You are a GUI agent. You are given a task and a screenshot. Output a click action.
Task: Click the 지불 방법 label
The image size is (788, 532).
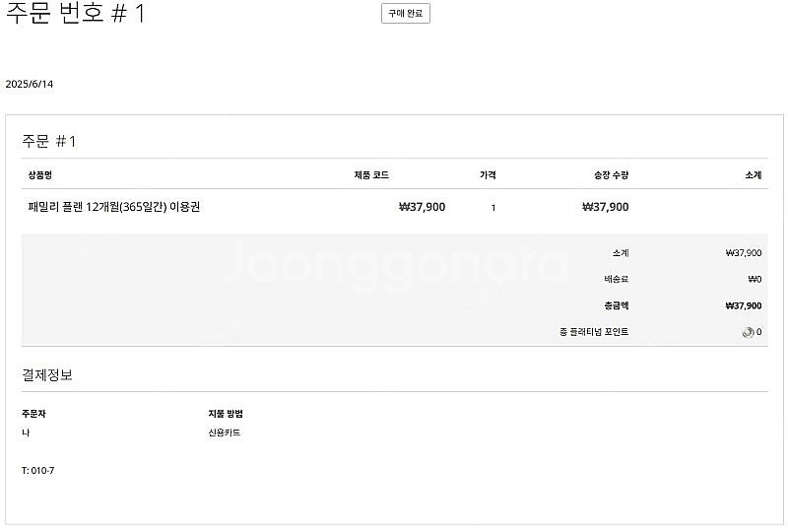coord(226,414)
